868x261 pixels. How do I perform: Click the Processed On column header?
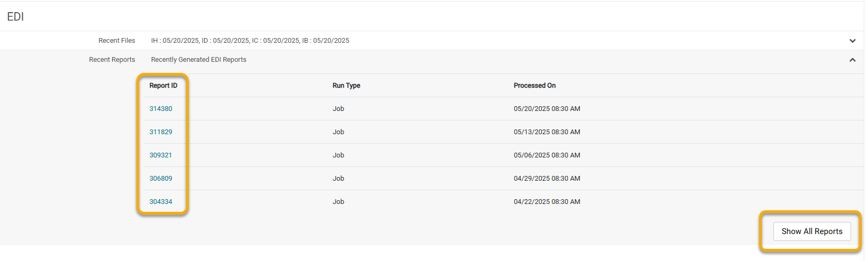[x=534, y=86]
